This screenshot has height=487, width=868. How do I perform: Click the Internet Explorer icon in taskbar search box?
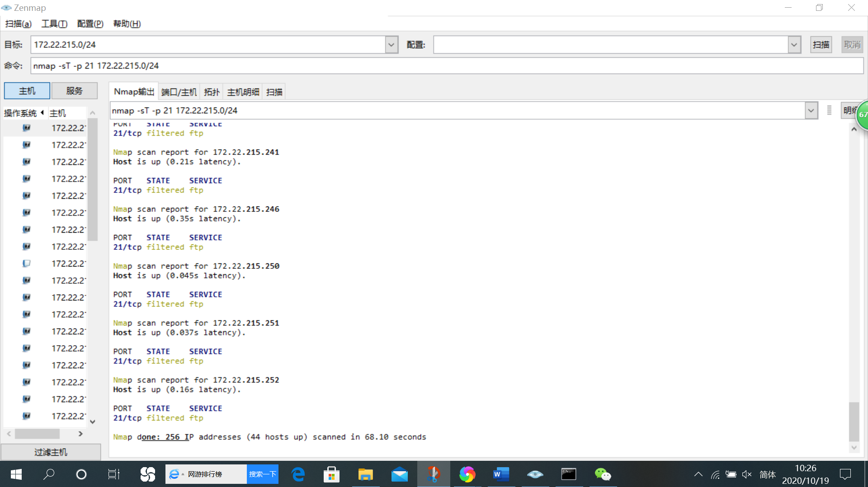pyautogui.click(x=174, y=474)
